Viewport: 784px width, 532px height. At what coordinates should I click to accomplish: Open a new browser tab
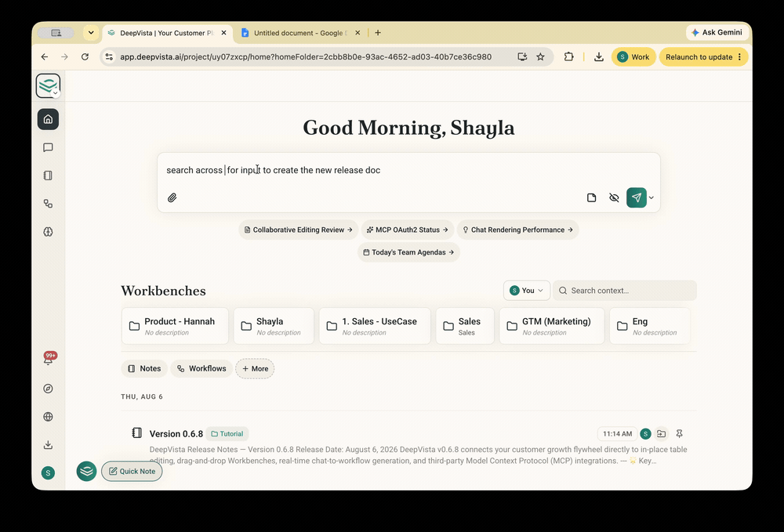378,33
